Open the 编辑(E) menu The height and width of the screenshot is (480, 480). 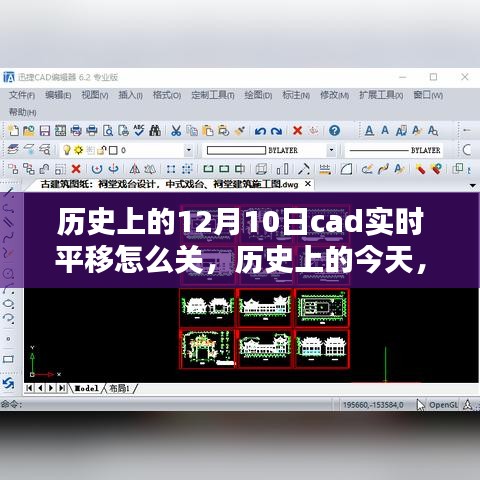coord(58,95)
